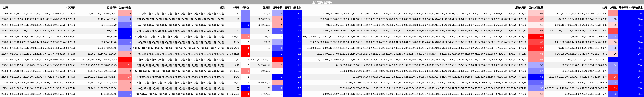Click warm numbers 47,64 in row 26264
Screen dimensions: 644x97
[x=267, y=14]
